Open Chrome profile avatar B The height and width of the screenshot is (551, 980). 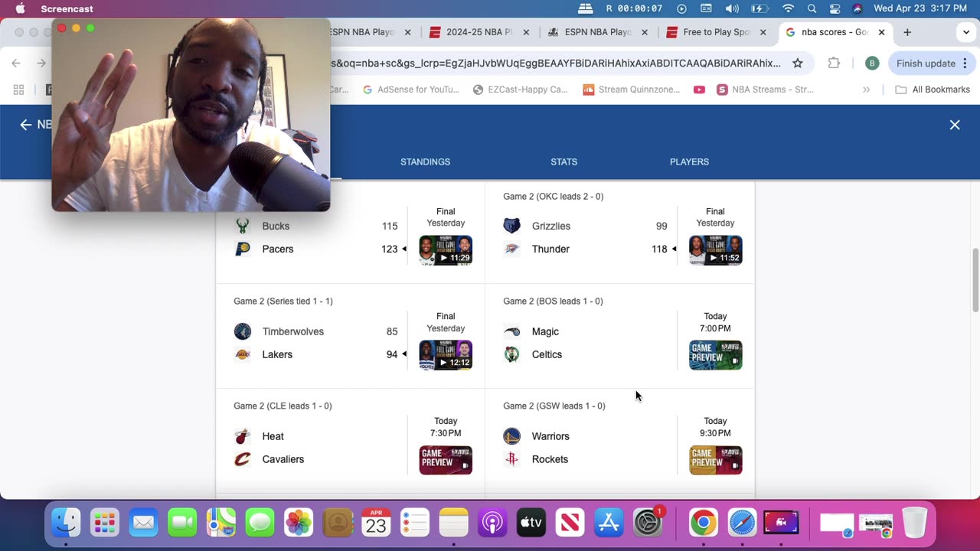click(872, 64)
